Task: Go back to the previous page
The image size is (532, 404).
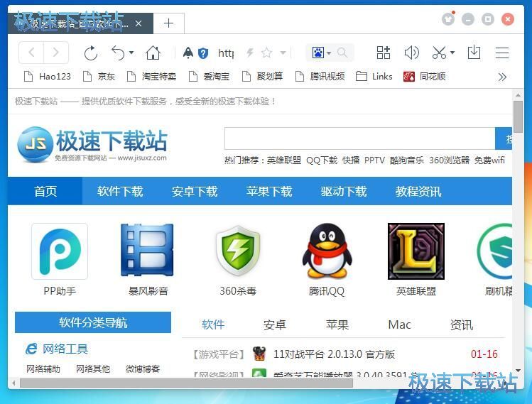Action: coord(31,53)
